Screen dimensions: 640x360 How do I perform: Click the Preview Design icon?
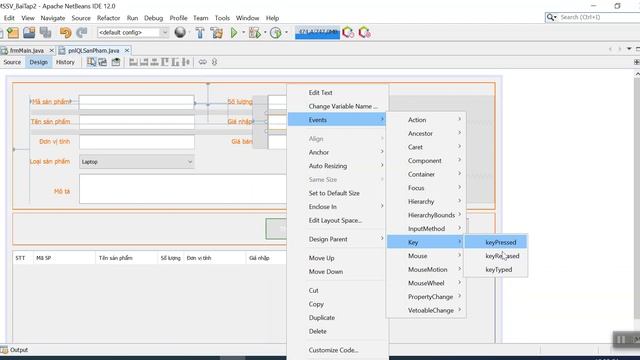click(116, 62)
